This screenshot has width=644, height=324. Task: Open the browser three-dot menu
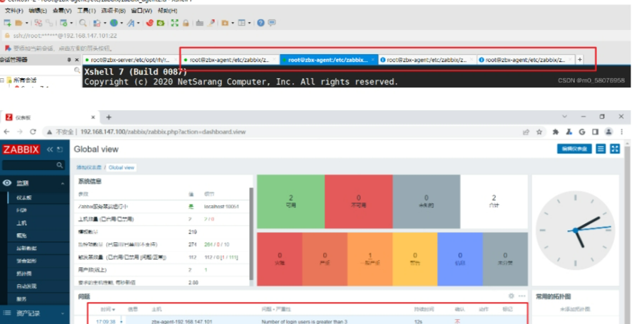622,131
